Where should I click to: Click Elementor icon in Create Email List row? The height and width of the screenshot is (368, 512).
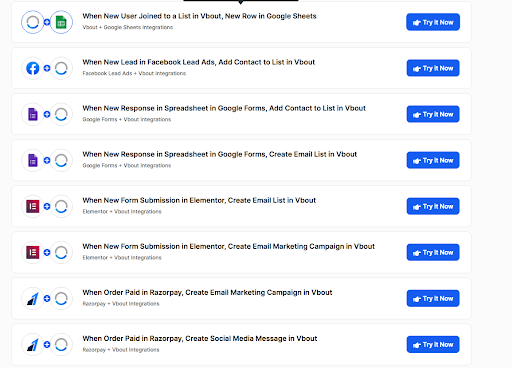tap(33, 206)
